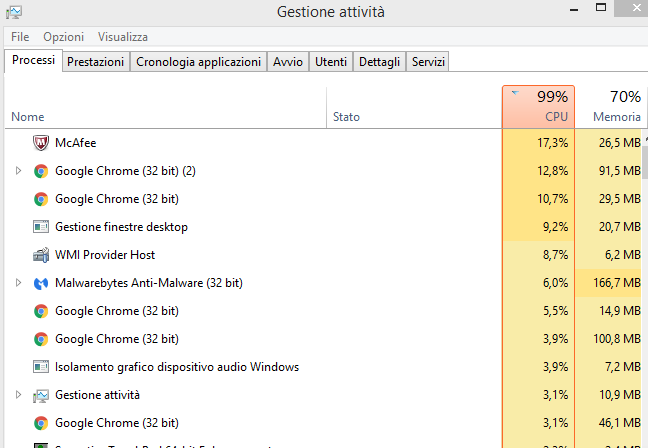Expand Google Chrome (32 bit) (2) group
The height and width of the screenshot is (448, 648).
point(18,171)
